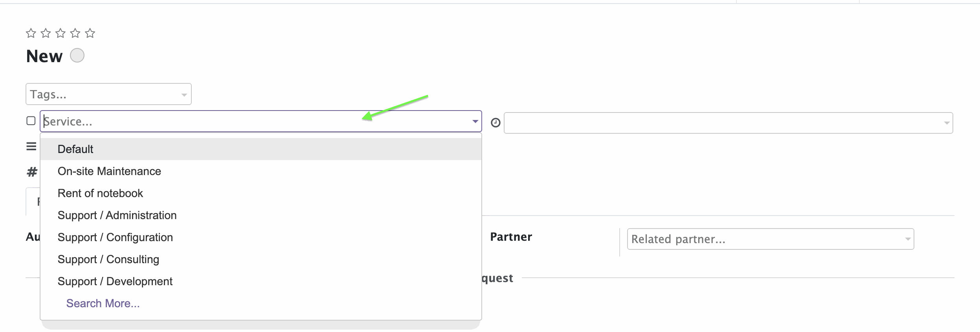980x332 pixels.
Task: Select Default from the service list
Action: click(x=261, y=149)
